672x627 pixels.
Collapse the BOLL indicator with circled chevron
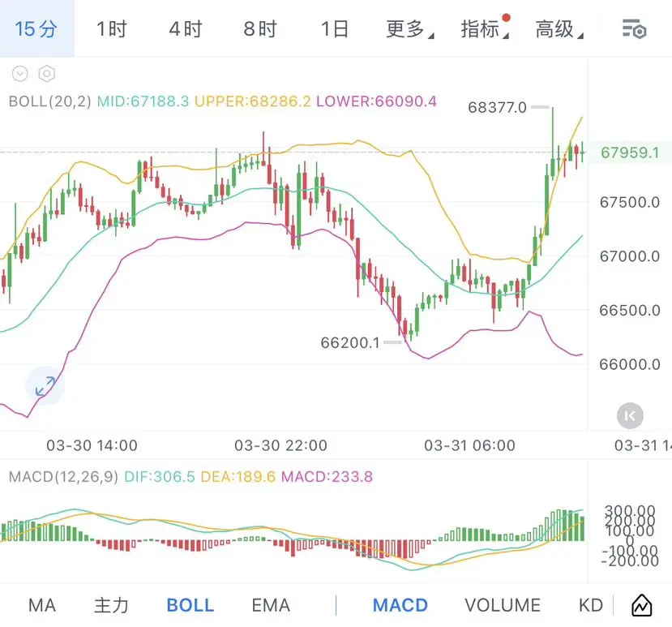[20, 74]
